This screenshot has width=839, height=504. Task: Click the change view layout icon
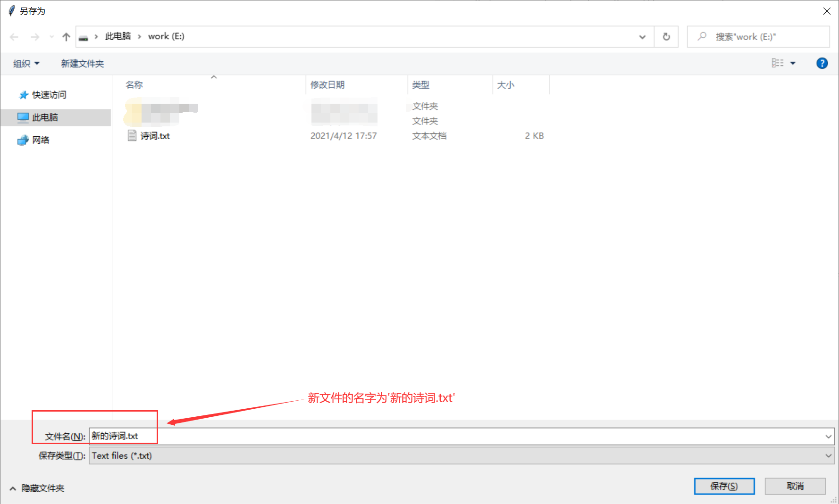pos(777,63)
